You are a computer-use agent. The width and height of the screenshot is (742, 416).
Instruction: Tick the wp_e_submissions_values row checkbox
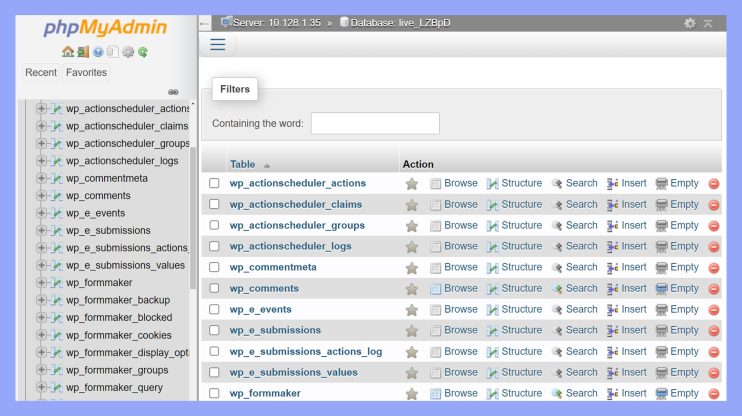(214, 372)
